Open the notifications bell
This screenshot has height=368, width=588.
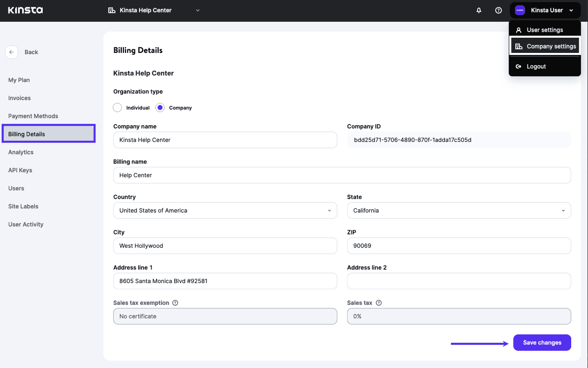tap(478, 10)
